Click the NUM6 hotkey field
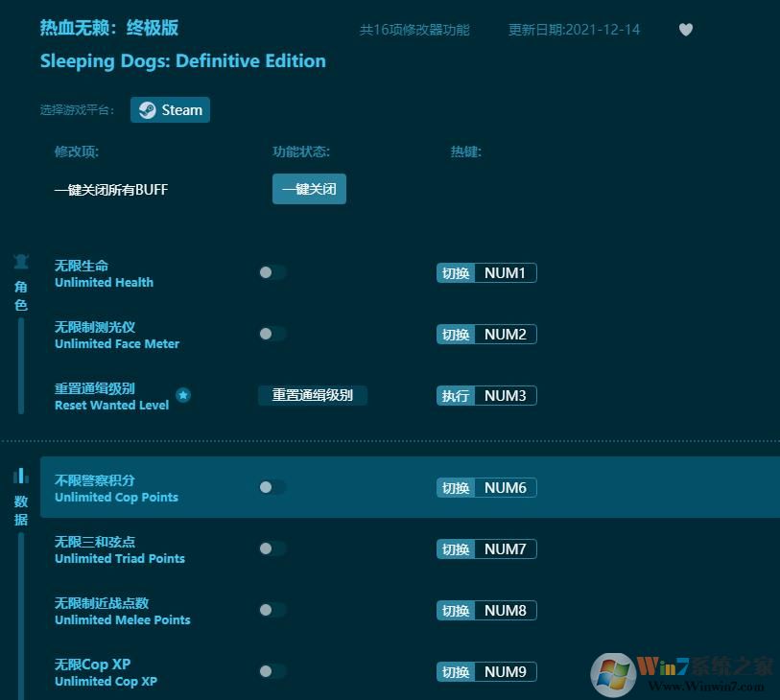This screenshot has width=780, height=700. click(506, 488)
